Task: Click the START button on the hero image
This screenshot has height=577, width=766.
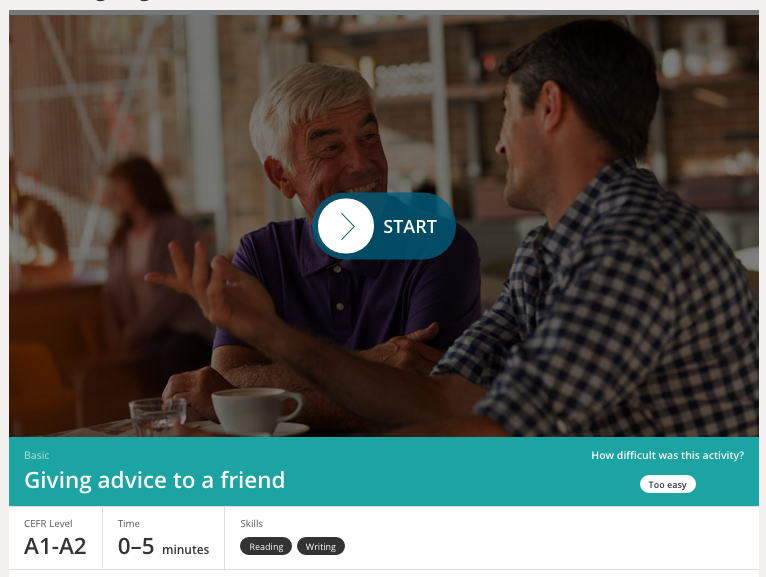Action: [384, 226]
